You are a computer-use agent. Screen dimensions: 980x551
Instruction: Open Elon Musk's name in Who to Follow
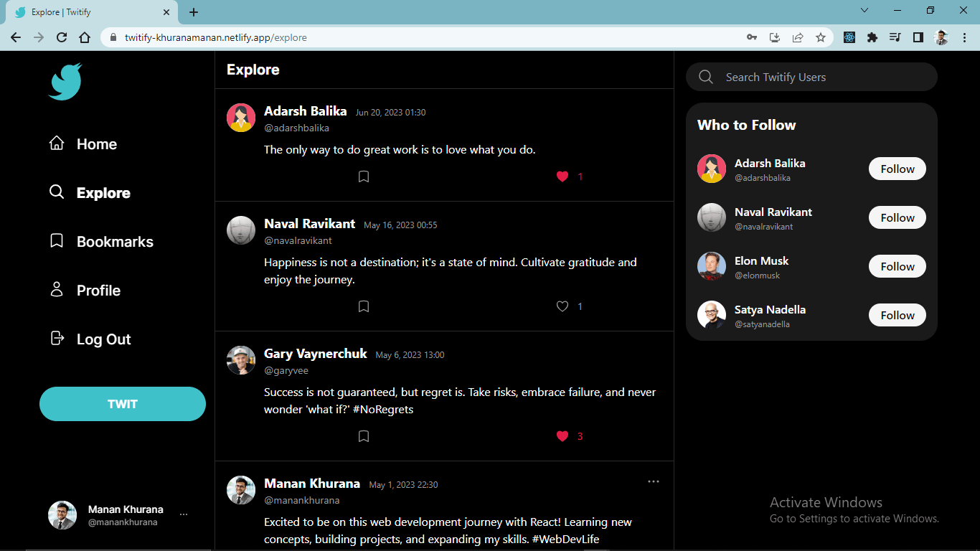(762, 261)
